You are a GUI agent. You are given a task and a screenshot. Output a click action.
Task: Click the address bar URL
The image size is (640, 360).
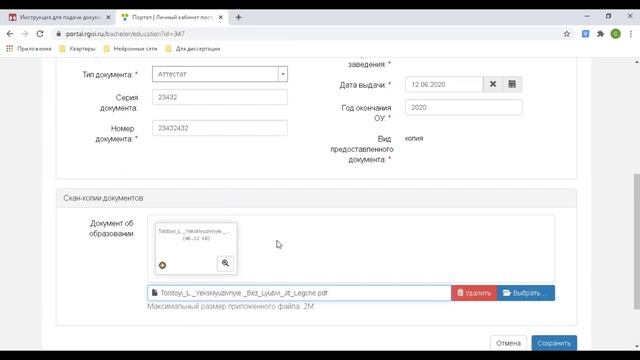125,34
